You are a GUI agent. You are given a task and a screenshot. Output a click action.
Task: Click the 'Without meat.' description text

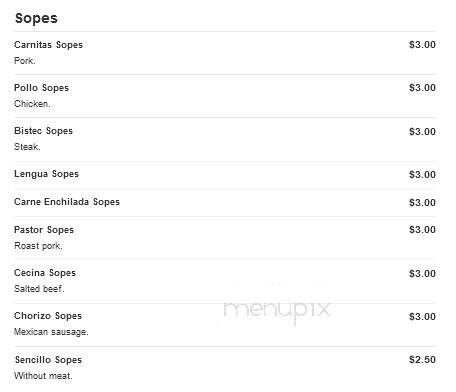pos(43,376)
